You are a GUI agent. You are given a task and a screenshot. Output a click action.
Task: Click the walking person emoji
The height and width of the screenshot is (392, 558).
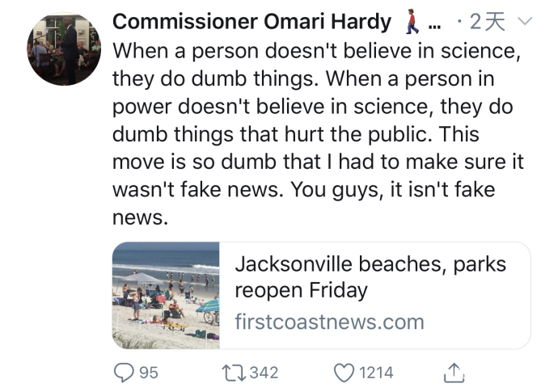click(x=411, y=22)
